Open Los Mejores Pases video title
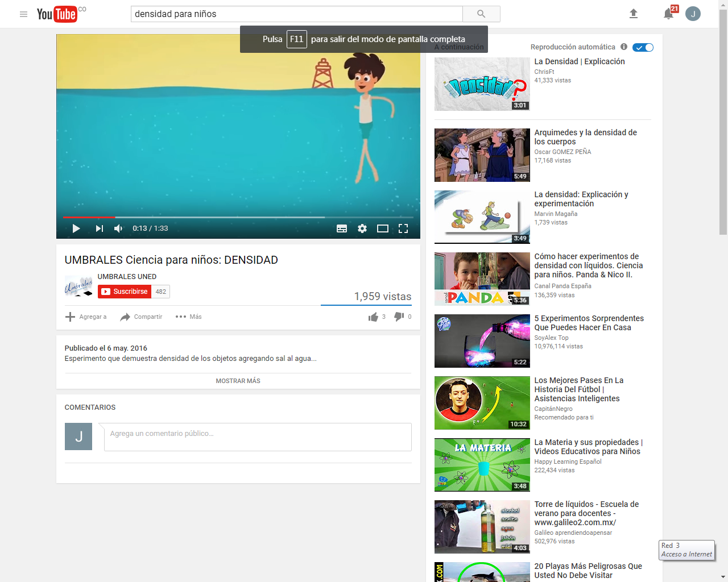This screenshot has height=582, width=728. coord(579,389)
